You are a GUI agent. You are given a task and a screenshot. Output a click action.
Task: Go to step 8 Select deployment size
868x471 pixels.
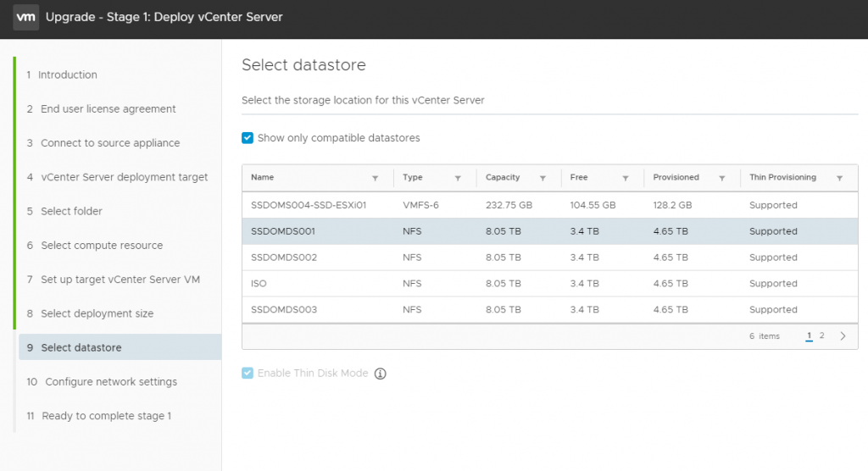pos(90,313)
